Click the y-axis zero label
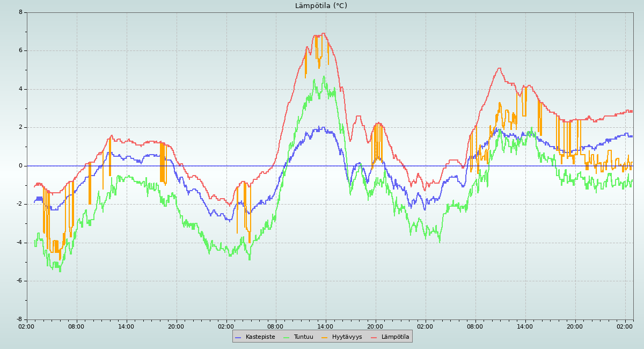Viewport: 644px width, 349px height. point(20,166)
